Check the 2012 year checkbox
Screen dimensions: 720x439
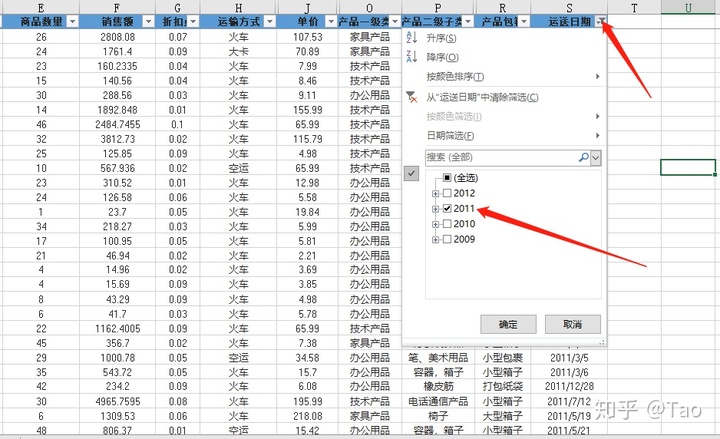447,193
